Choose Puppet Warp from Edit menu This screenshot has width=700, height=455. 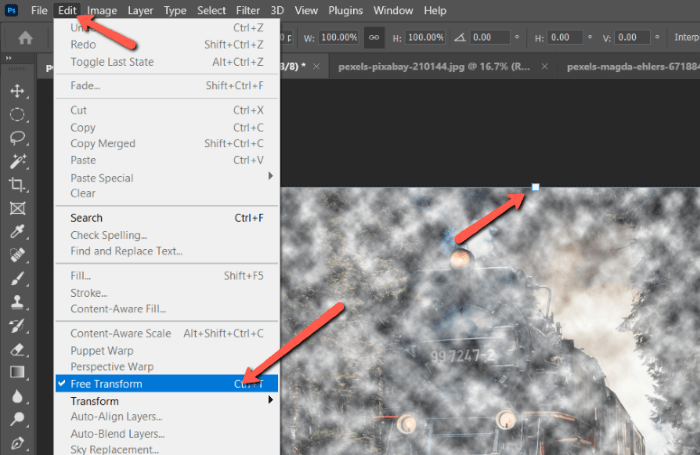100,351
